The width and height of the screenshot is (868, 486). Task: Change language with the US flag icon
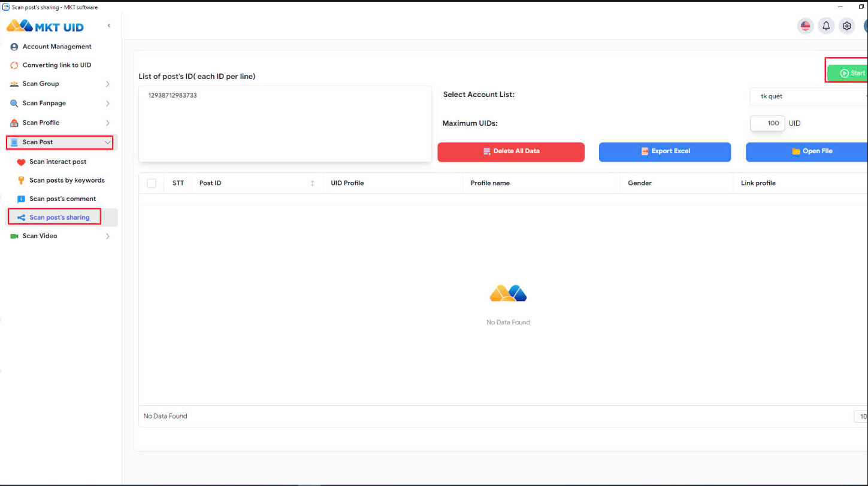click(805, 26)
